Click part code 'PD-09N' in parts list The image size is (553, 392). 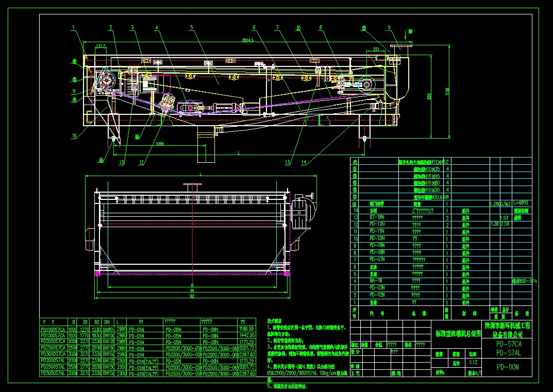(377, 245)
